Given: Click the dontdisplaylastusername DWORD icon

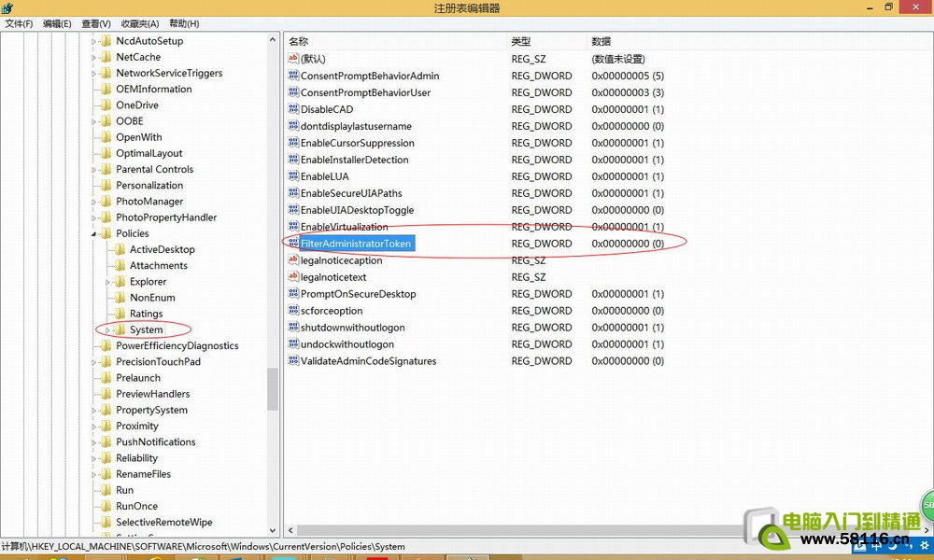Looking at the screenshot, I should coord(293,126).
